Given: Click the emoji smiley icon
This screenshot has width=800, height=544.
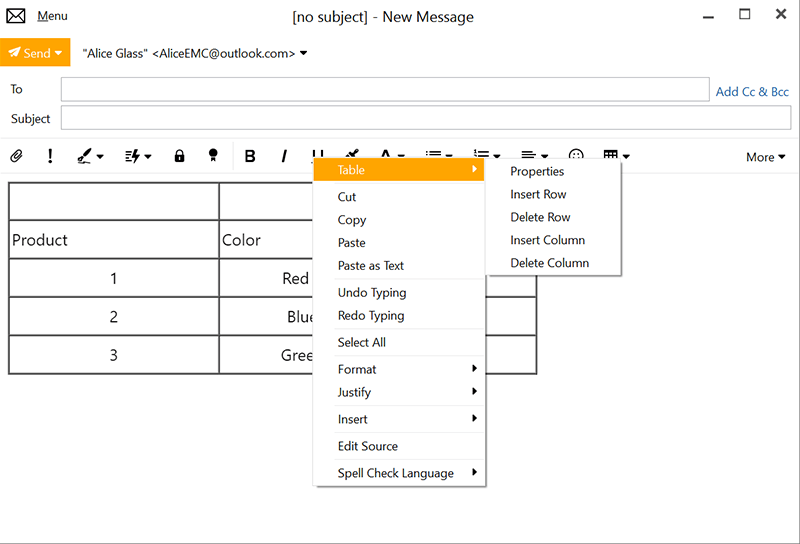Looking at the screenshot, I should pos(576,155).
